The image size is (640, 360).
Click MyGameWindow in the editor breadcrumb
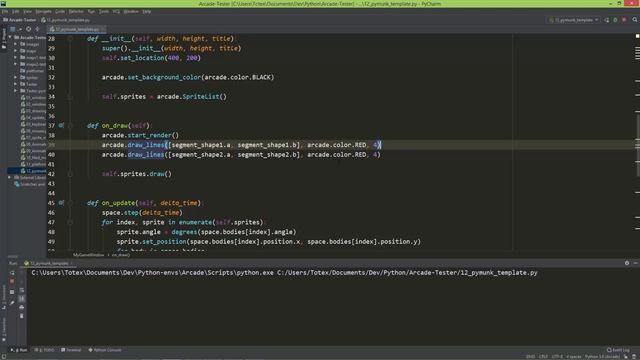pos(89,255)
